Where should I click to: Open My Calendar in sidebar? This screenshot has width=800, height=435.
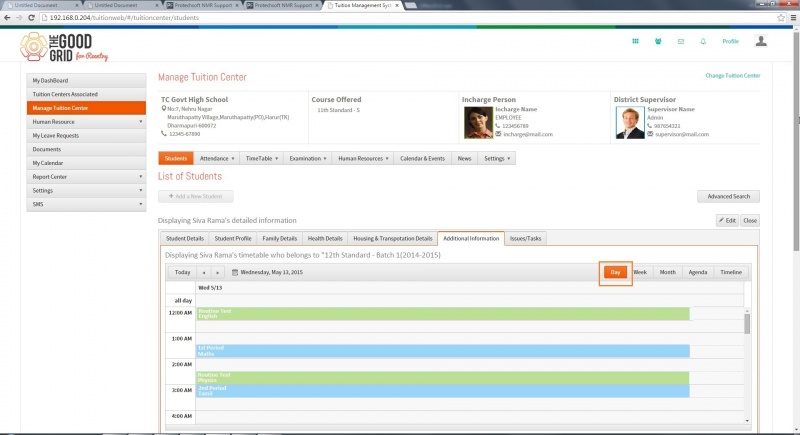86,163
